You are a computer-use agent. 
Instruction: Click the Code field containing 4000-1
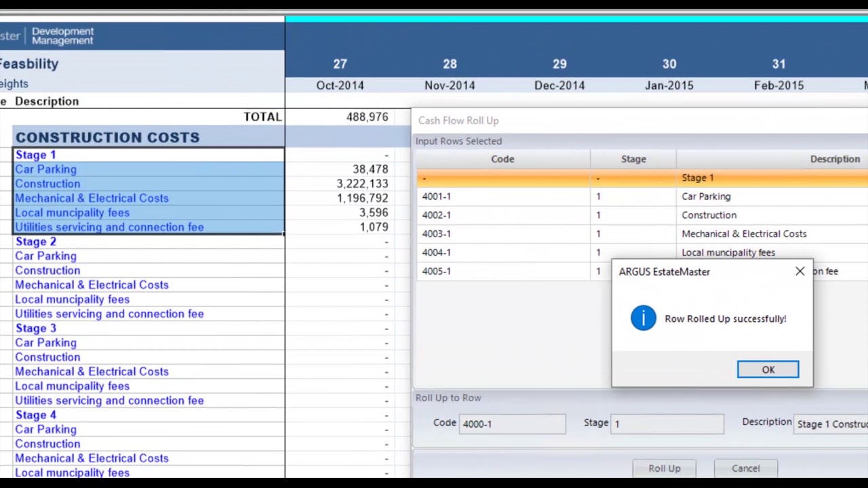[512, 424]
